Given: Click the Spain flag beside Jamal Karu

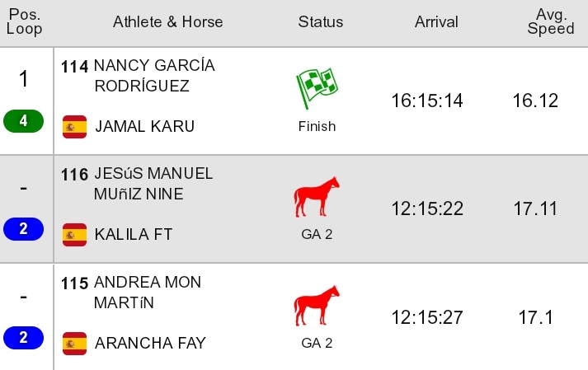Looking at the screenshot, I should (75, 127).
